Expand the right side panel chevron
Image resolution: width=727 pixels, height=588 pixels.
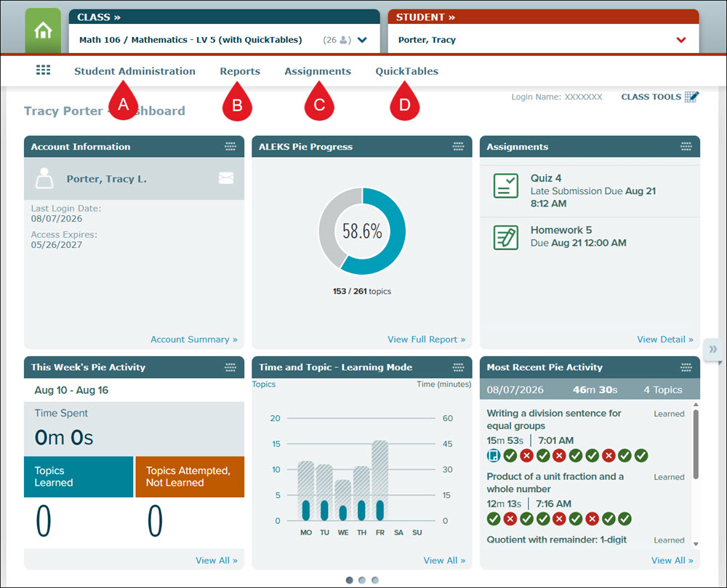click(712, 349)
